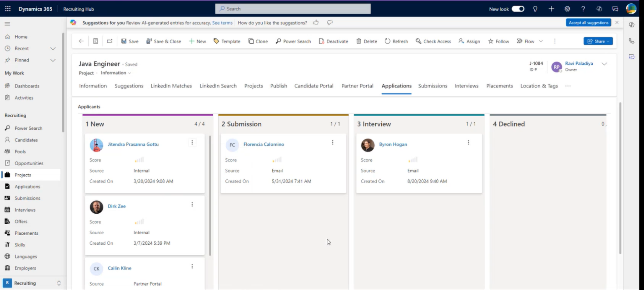The image size is (644, 290).
Task: Go back with the back arrow
Action: [x=81, y=41]
